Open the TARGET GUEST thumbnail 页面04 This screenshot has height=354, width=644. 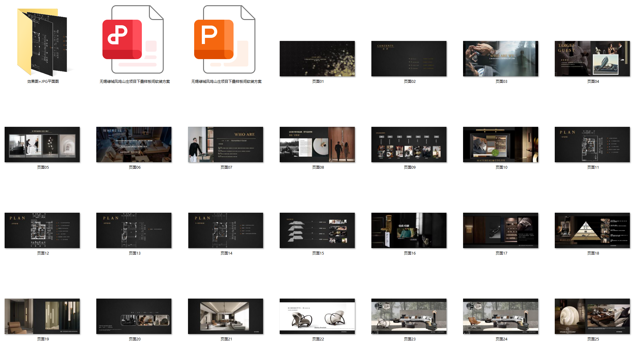[x=592, y=58]
